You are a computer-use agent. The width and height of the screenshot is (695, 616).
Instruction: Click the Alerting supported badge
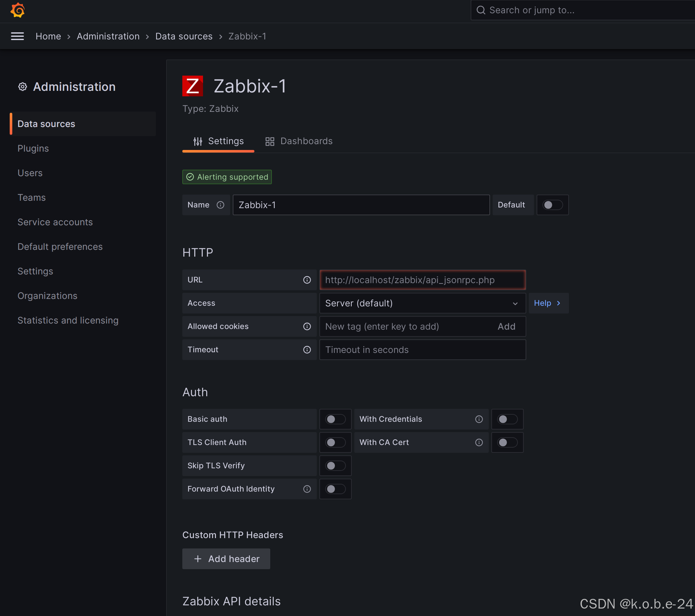pyautogui.click(x=227, y=177)
